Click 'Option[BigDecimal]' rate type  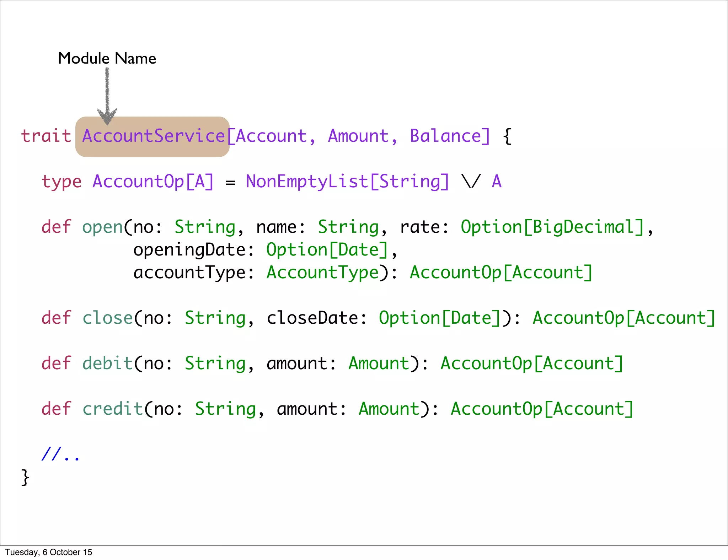[x=553, y=227]
